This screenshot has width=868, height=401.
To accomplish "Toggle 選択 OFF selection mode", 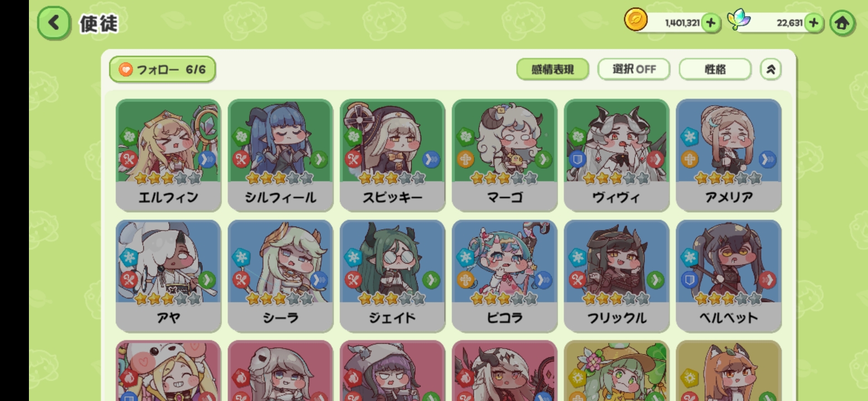I will pos(634,70).
